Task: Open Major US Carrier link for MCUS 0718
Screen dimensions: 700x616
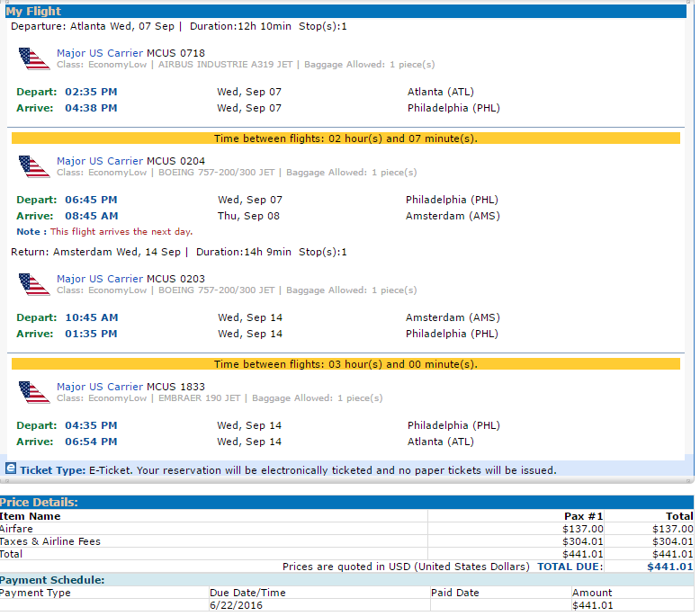Action: point(100,53)
